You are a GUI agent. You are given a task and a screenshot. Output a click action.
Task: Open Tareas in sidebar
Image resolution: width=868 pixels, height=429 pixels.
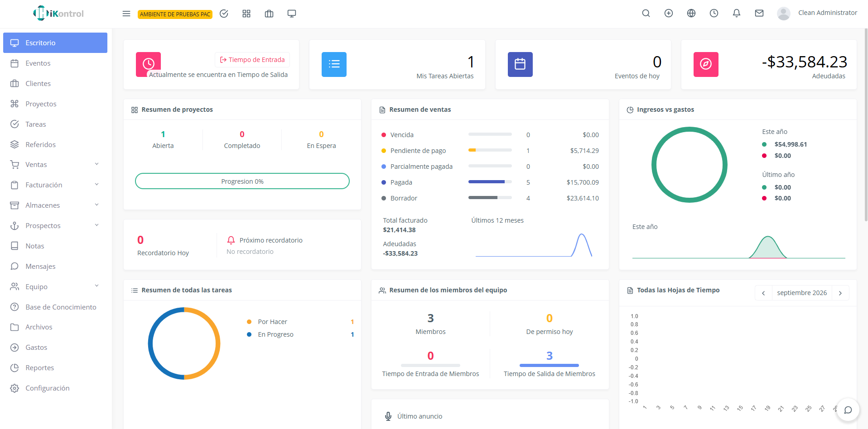click(x=55, y=124)
